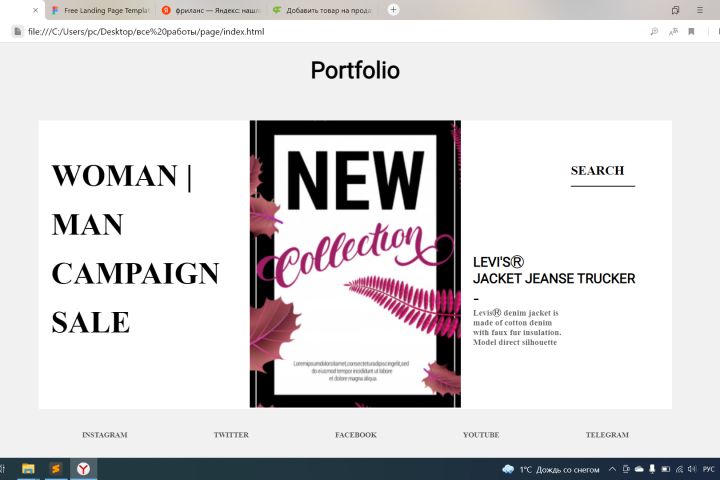The width and height of the screenshot is (720, 480).
Task: Click the Yandex Browser taskbar icon
Action: click(x=83, y=469)
